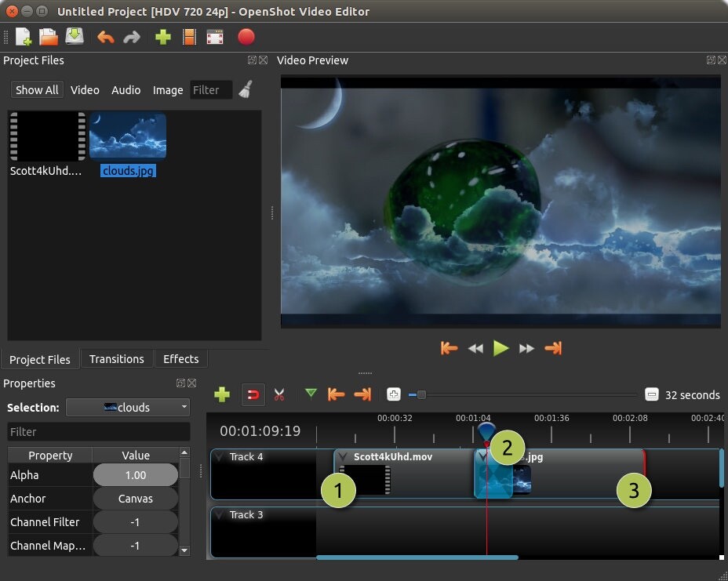Toggle snapping in the timeline
Screen dimensions: 728x581
tap(253, 394)
